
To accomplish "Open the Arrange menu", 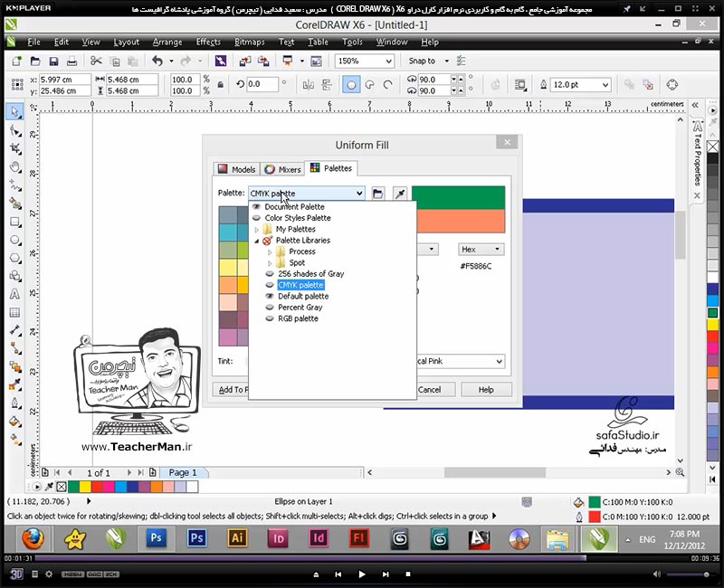I will pyautogui.click(x=167, y=42).
